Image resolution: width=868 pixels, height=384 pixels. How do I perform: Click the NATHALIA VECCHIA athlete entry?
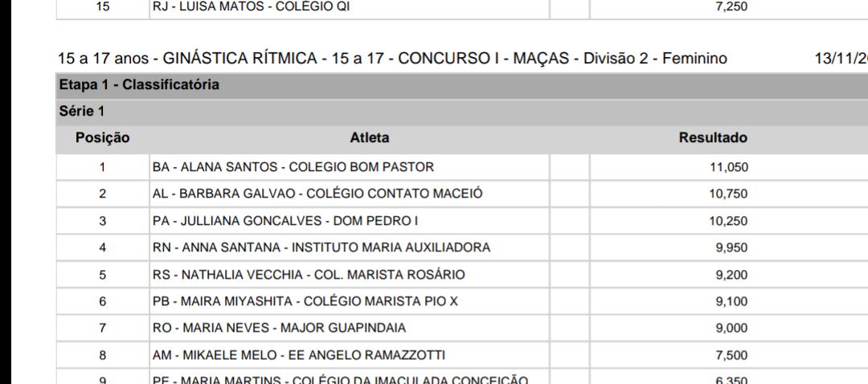coord(308,275)
